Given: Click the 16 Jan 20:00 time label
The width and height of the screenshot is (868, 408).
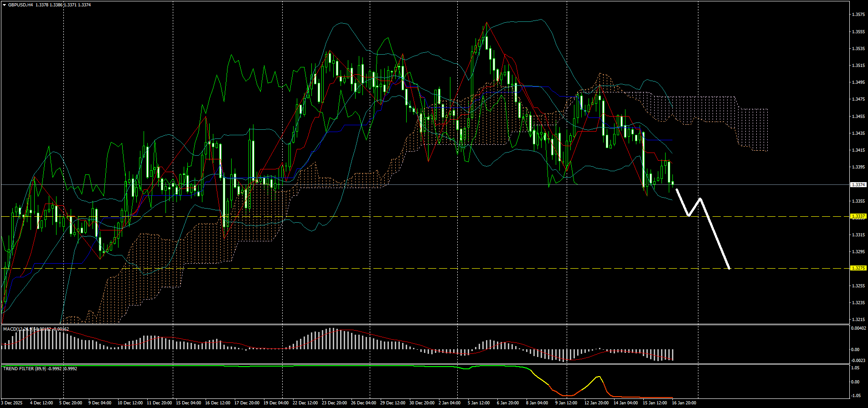Looking at the screenshot, I should pos(684,403).
